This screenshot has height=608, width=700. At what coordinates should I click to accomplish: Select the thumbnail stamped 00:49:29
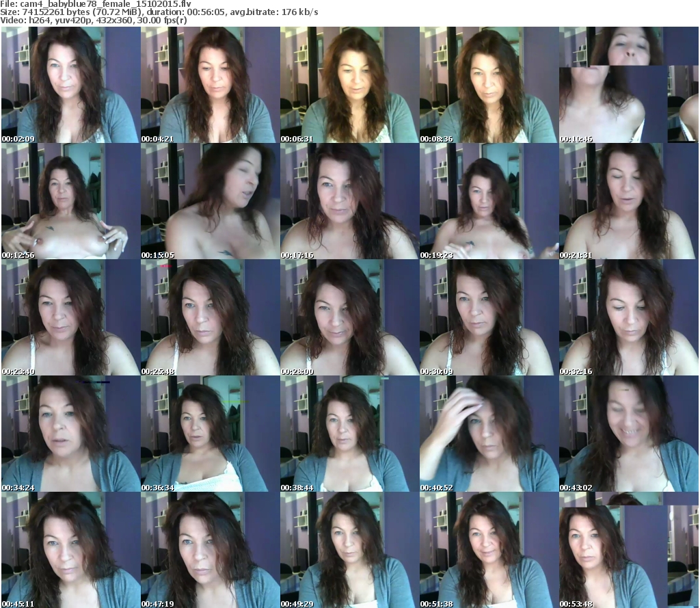(349, 550)
